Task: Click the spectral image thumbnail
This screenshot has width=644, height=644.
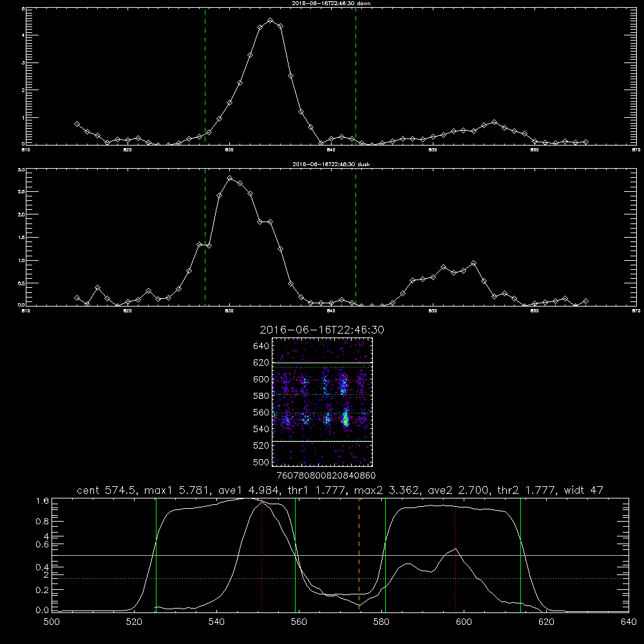Action: [322, 402]
